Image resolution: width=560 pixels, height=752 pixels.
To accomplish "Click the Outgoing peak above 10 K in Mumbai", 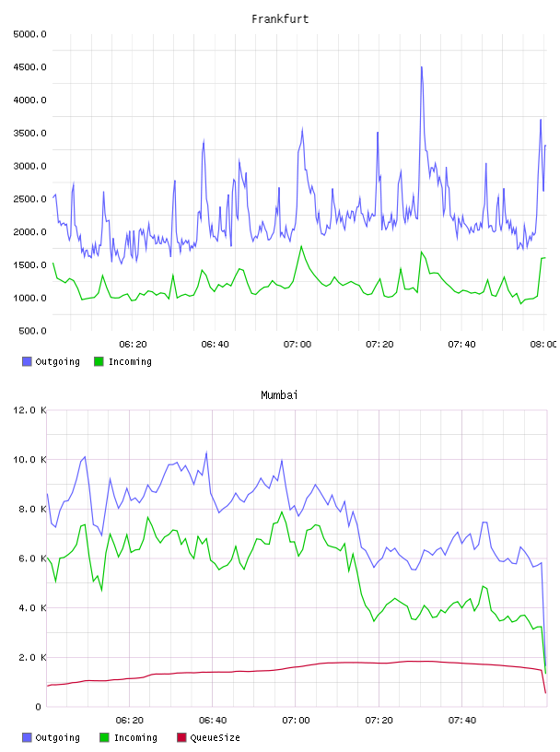I will click(x=206, y=452).
